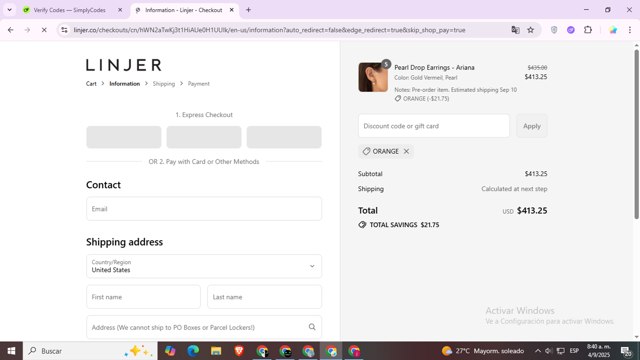
Task: Open the notifications center icon
Action: (626, 351)
